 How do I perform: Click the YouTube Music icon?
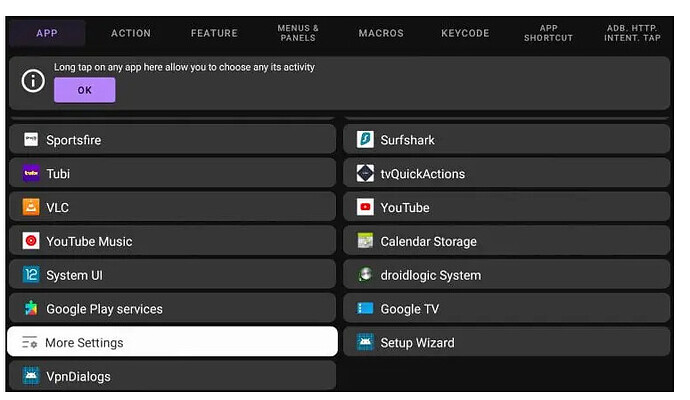pos(31,241)
